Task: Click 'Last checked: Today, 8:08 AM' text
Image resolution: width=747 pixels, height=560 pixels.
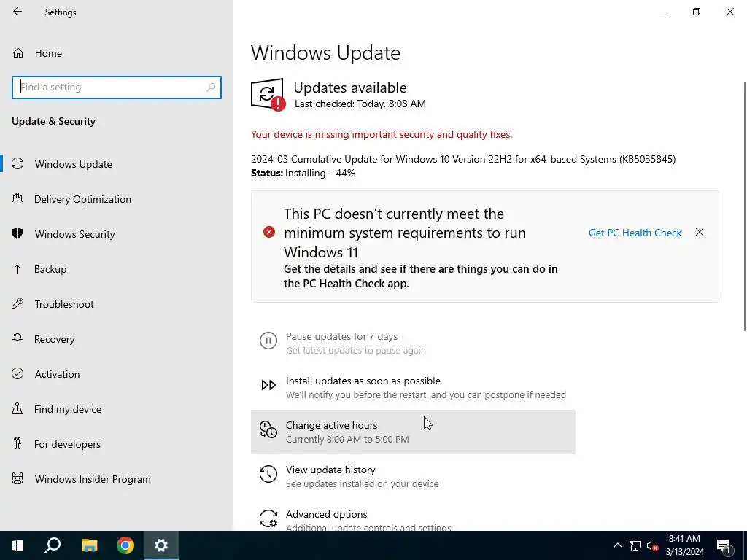Action: [x=360, y=104]
